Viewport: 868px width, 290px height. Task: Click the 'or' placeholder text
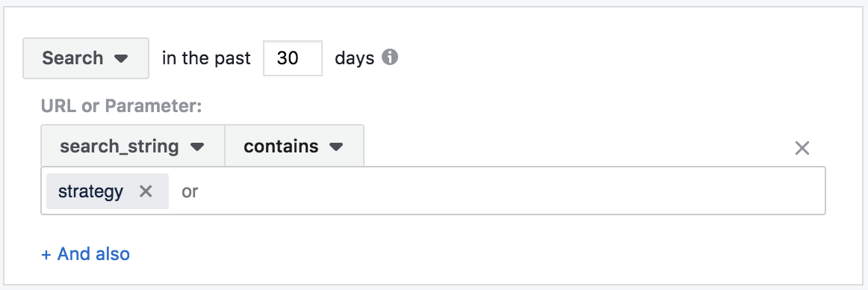pos(190,191)
